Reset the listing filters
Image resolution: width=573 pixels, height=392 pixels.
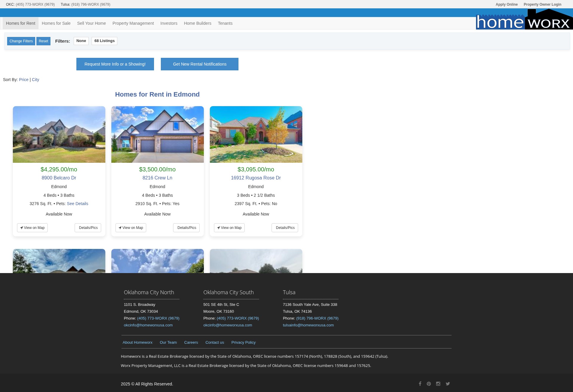43,41
